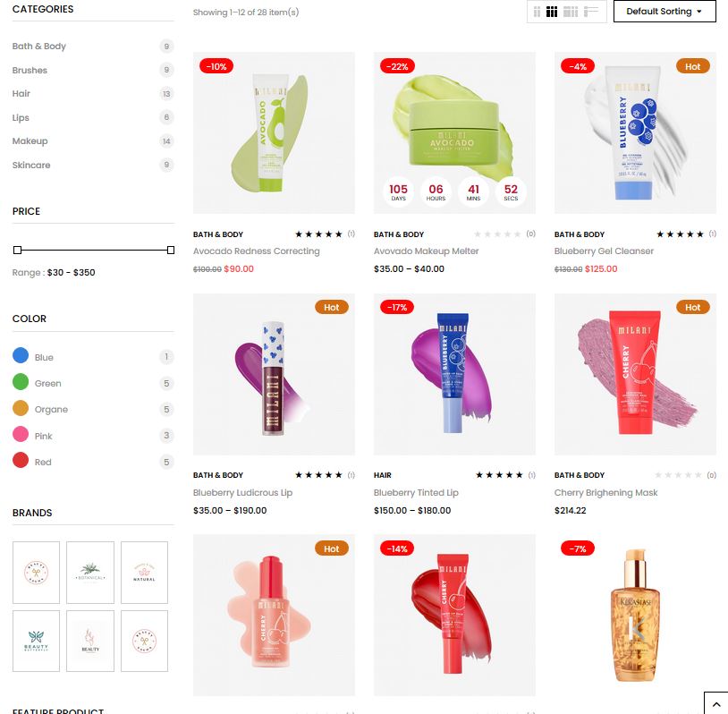Image resolution: width=728 pixels, height=714 pixels.
Task: Open the Blueberry Tinted Lip product image
Action: [x=454, y=374]
